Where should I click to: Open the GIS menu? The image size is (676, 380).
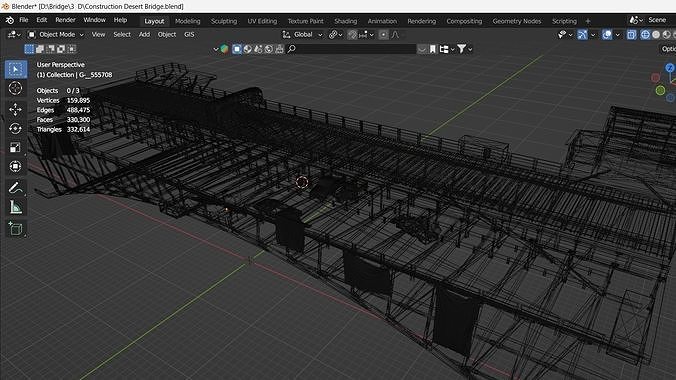pyautogui.click(x=189, y=35)
